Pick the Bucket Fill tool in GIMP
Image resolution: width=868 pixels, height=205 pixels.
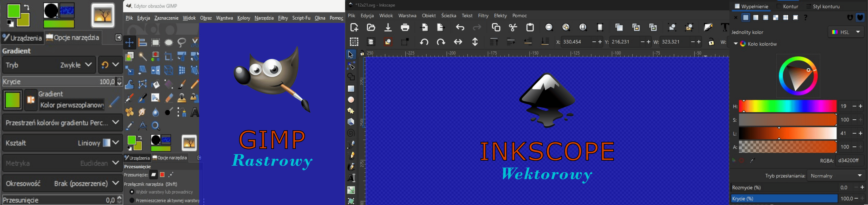[x=156, y=84]
